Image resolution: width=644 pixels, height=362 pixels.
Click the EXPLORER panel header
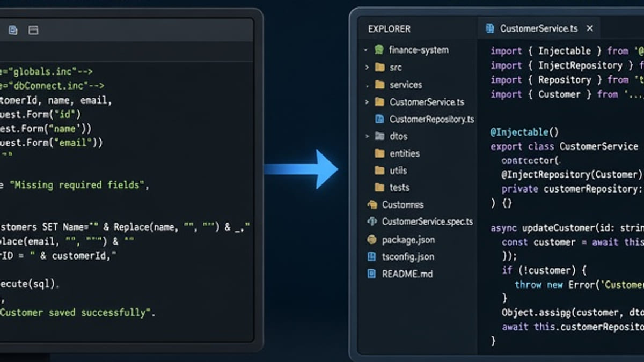point(389,29)
